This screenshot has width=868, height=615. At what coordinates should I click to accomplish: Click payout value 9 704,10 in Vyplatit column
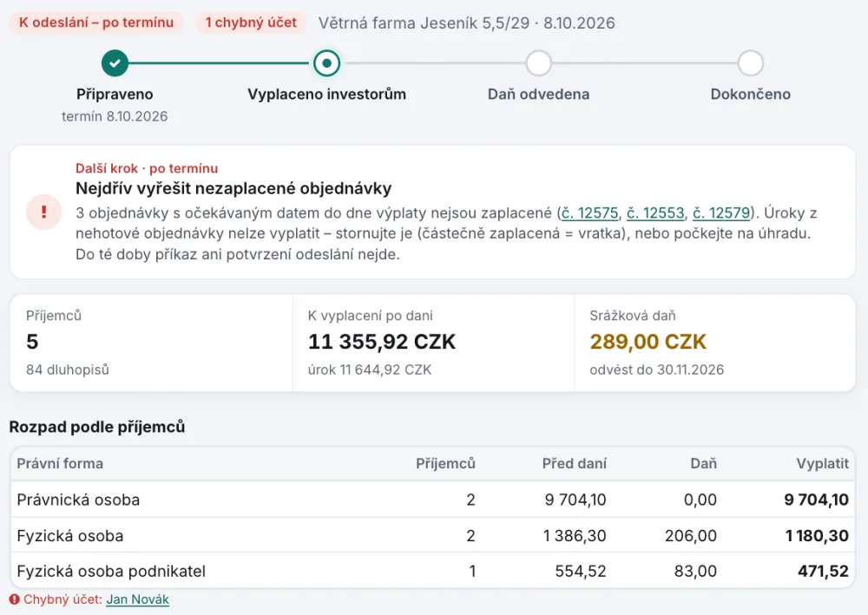click(817, 500)
